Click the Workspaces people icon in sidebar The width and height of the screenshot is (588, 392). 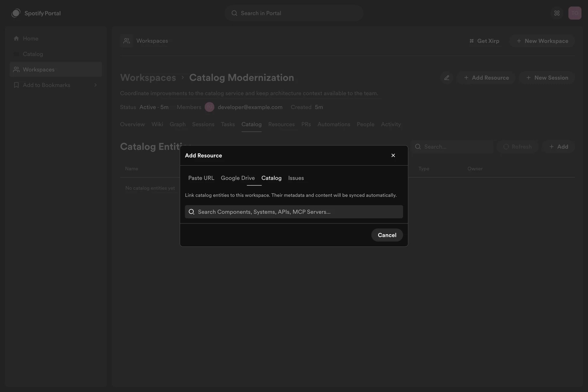click(16, 70)
